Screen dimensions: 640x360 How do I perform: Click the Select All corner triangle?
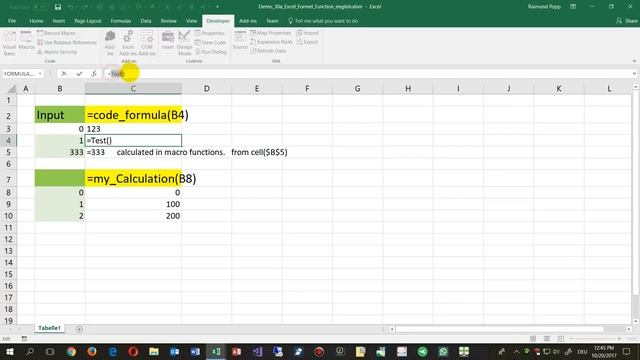[x=11, y=89]
